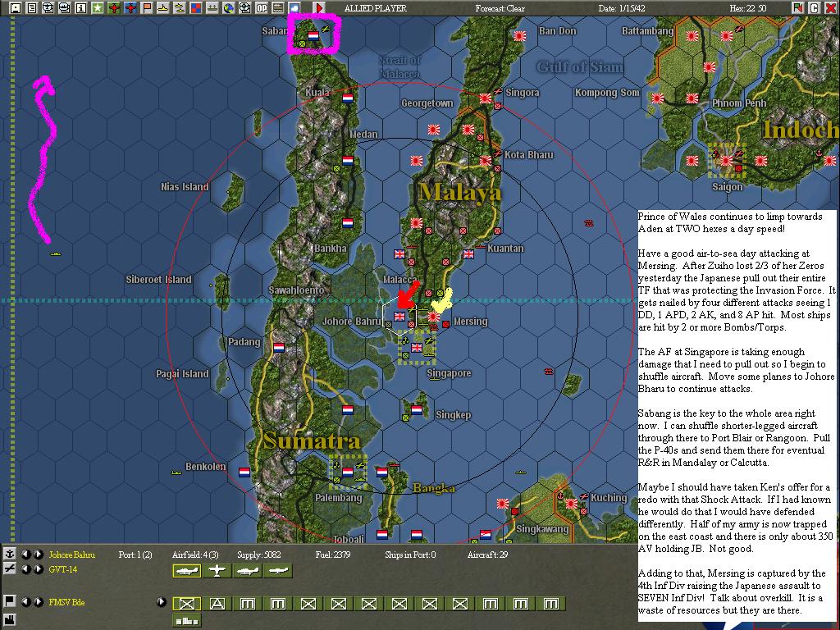Screen dimensions: 840x630
Task: Click the British flag at Singapore hex
Action: 416,348
